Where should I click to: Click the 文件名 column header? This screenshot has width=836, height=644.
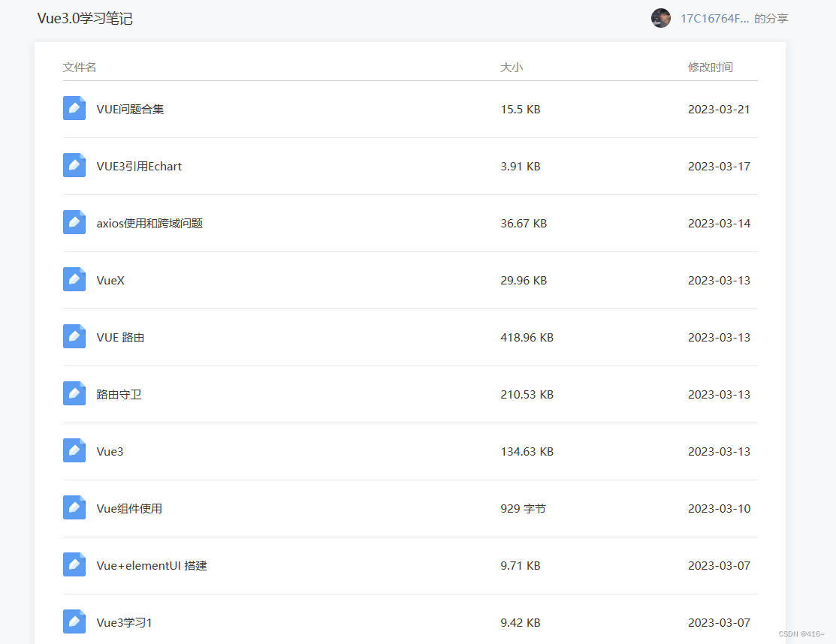click(x=80, y=67)
